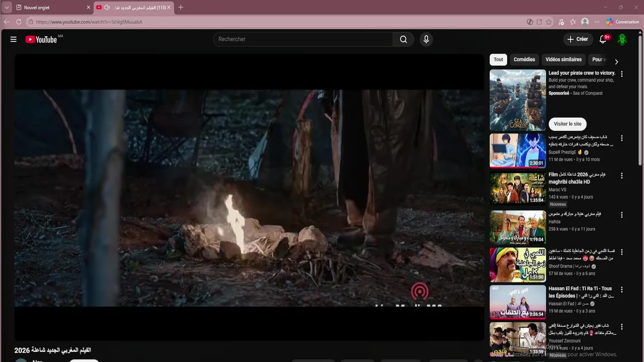Screen dimensions: 644x362
Task: Open the 1:35:04 film thumbnail
Action: tap(518, 188)
